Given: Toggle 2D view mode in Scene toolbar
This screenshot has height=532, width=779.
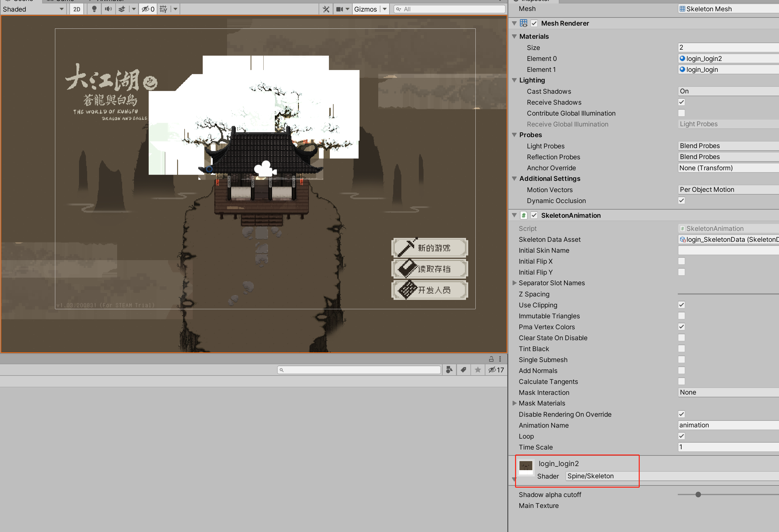Looking at the screenshot, I should [77, 9].
